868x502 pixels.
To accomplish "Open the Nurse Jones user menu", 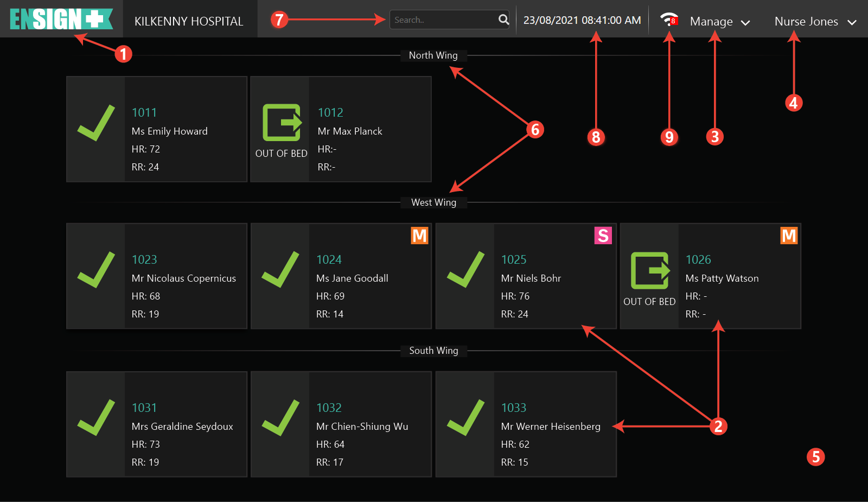I will [806, 22].
